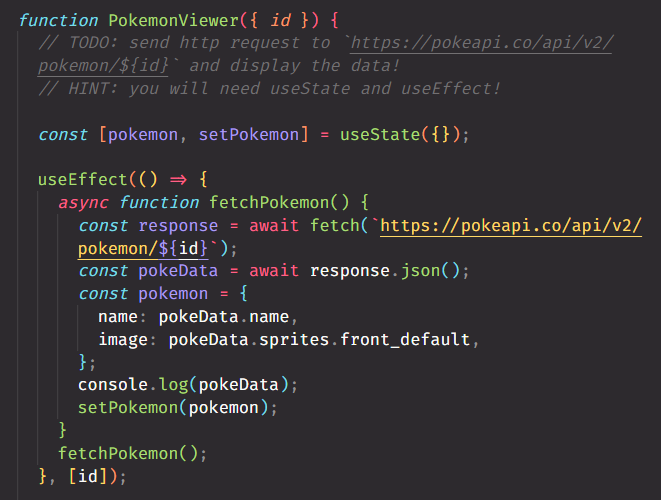Click pokeData.name value
The height and width of the screenshot is (500, 661).
[x=223, y=317]
